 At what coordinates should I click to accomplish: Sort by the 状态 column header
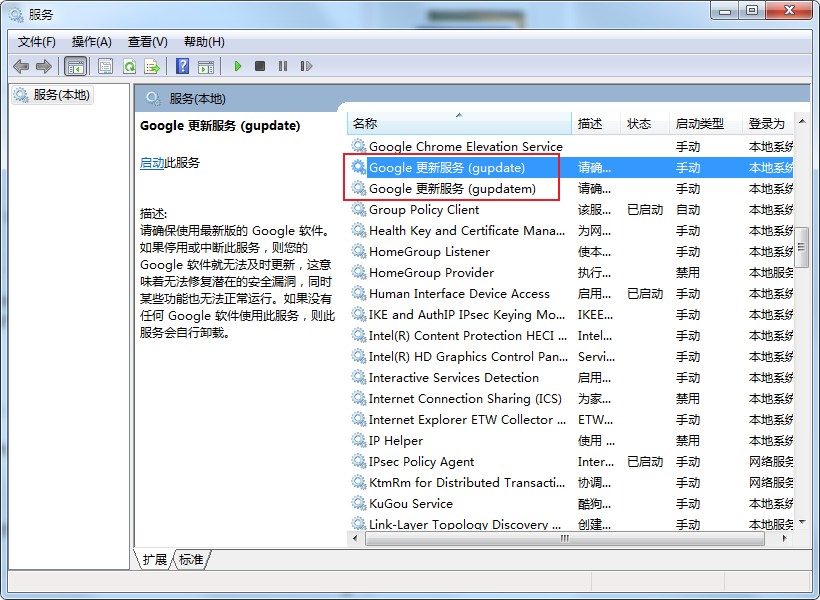point(645,124)
